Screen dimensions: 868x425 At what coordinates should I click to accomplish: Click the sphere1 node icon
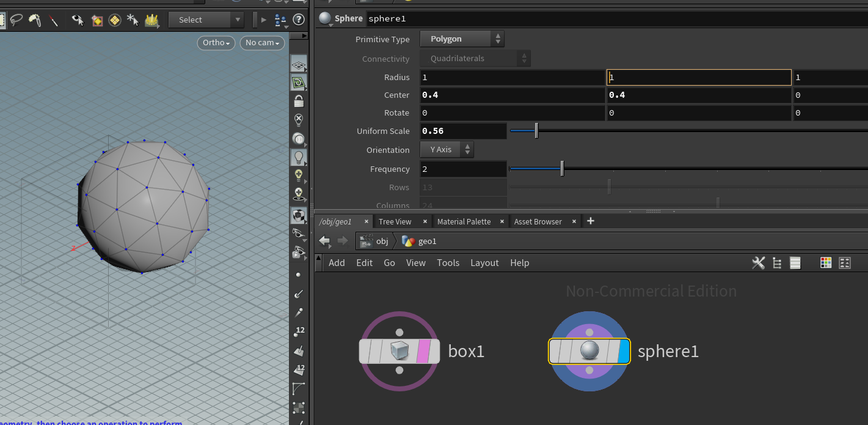[x=589, y=351]
